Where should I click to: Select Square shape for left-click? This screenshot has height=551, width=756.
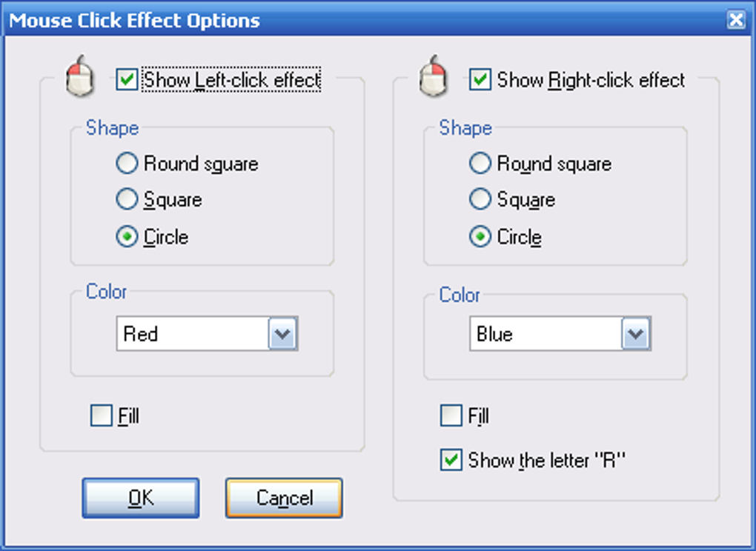tap(127, 199)
